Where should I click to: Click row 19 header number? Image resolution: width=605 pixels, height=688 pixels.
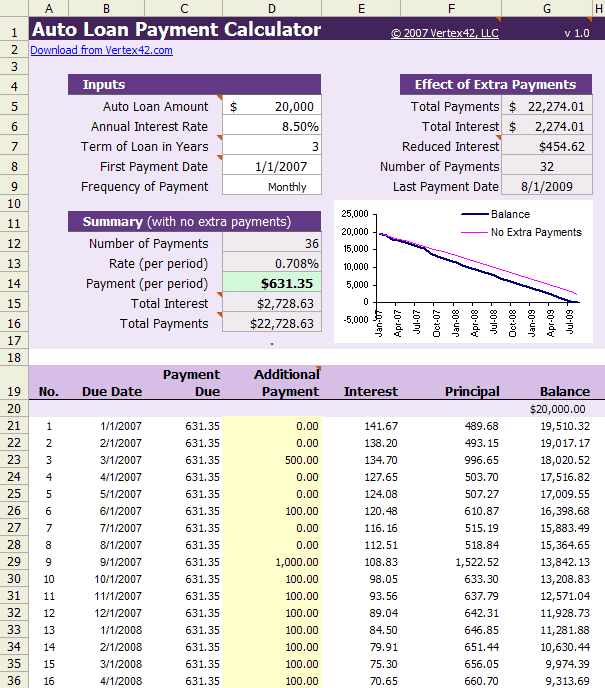[x=14, y=392]
